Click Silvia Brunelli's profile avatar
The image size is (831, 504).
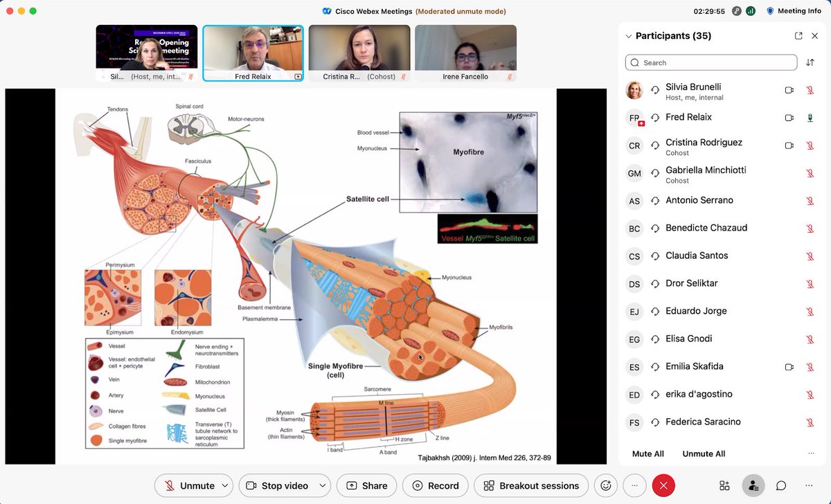(x=634, y=90)
